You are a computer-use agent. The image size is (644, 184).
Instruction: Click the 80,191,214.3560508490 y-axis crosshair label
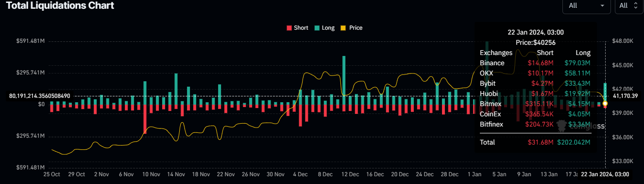tap(39, 96)
